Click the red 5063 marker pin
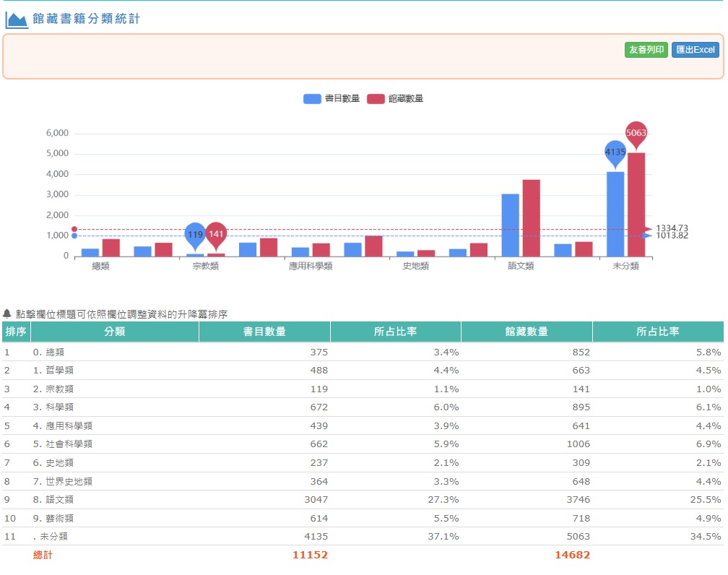 pos(636,133)
